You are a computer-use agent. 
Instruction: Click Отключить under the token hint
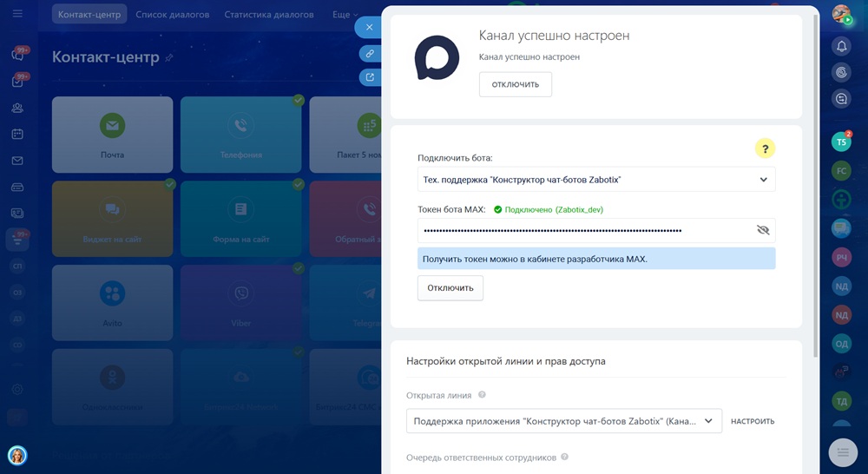(450, 288)
